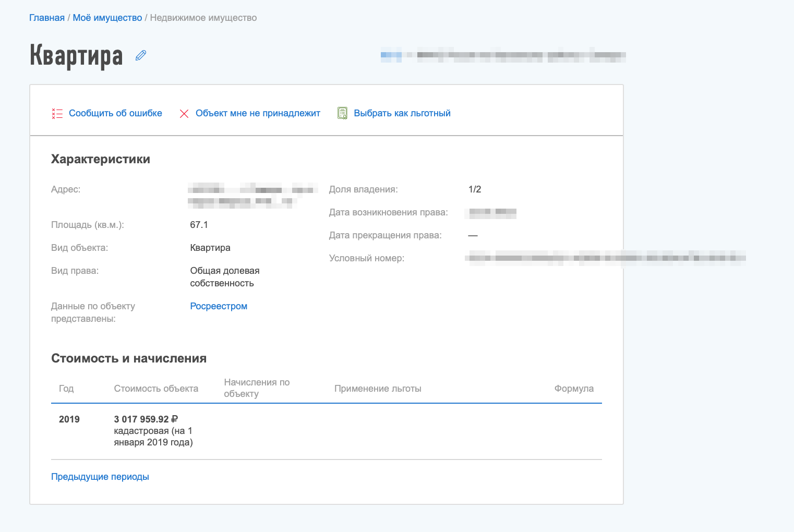The image size is (794, 532).
Task: Click the Дата возникновения права label
Action: (388, 212)
